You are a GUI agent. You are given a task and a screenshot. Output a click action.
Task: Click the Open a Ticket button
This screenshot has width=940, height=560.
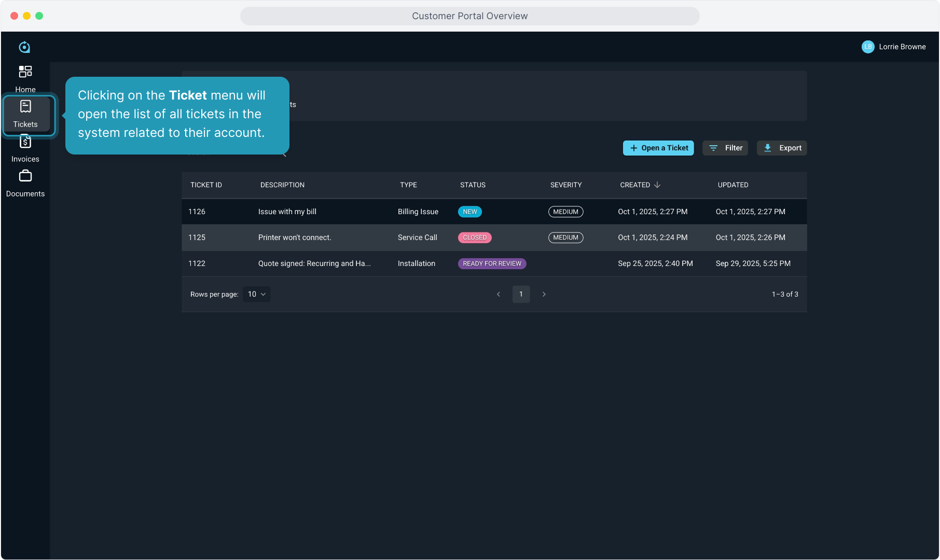click(658, 148)
